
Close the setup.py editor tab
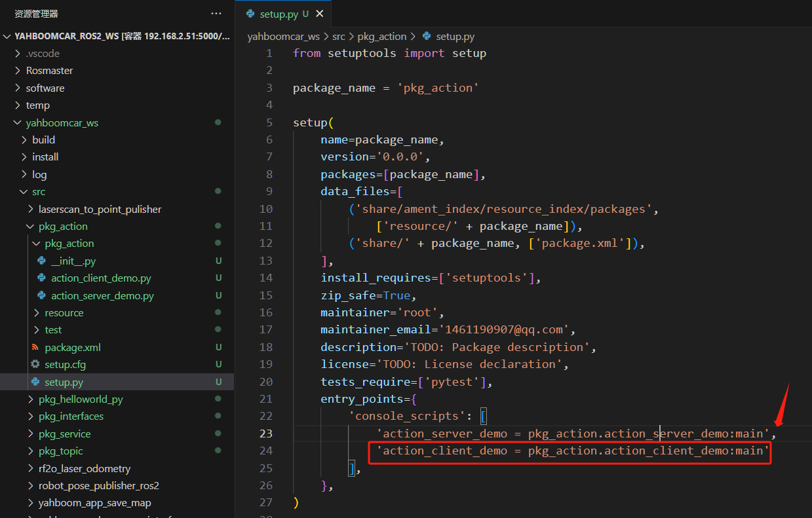[x=319, y=14]
